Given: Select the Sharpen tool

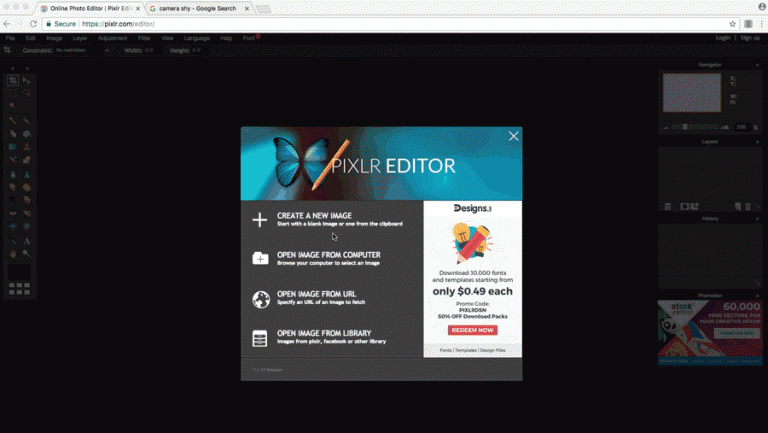Looking at the screenshot, I should (26, 174).
